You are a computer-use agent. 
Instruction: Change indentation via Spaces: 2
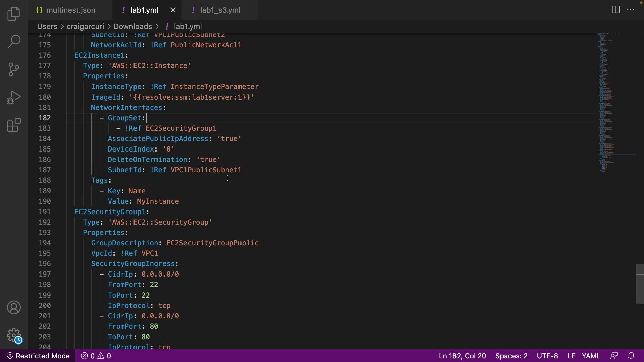click(511, 356)
